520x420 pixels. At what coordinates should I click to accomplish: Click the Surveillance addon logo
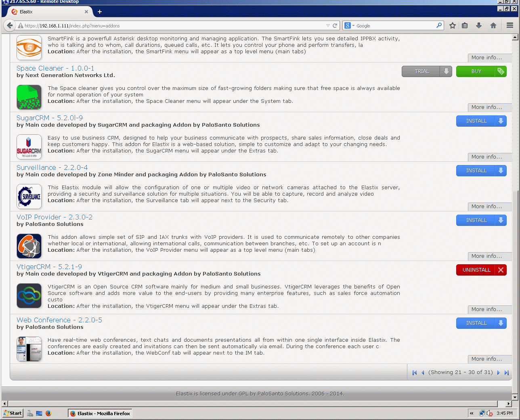coord(29,196)
